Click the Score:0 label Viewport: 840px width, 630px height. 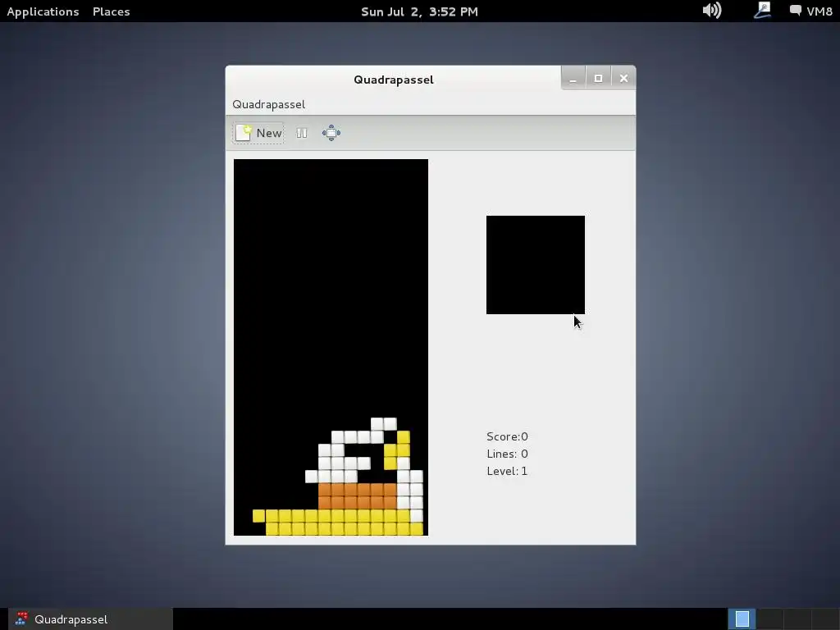[x=507, y=436]
